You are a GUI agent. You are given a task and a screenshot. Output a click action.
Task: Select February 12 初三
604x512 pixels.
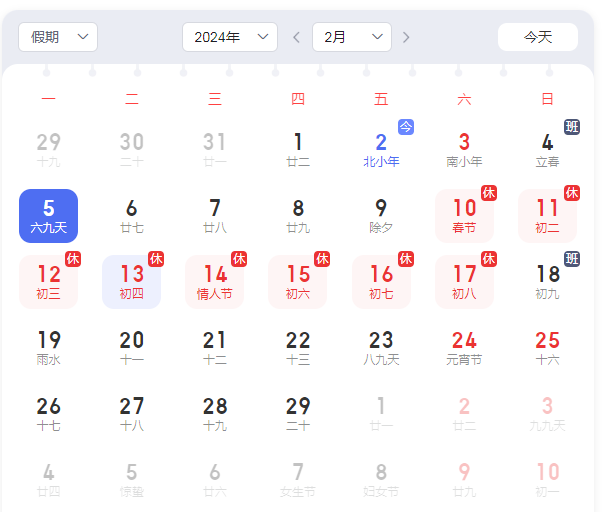49,282
